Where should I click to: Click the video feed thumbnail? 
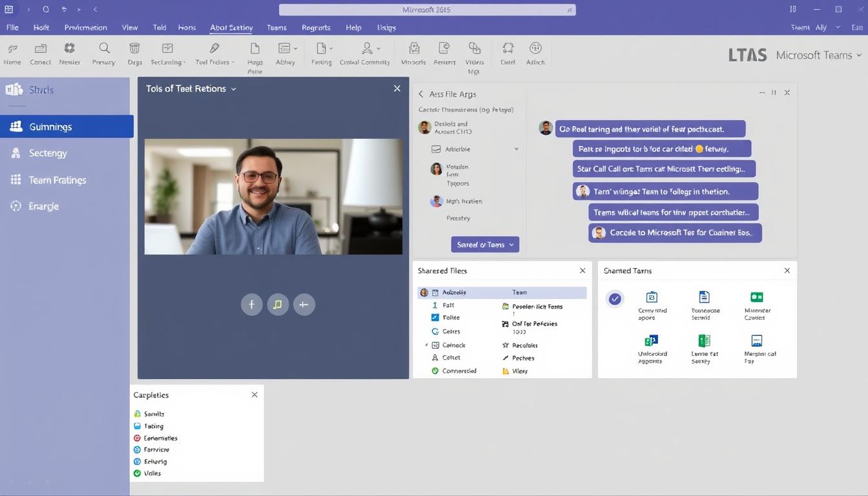[x=273, y=196]
